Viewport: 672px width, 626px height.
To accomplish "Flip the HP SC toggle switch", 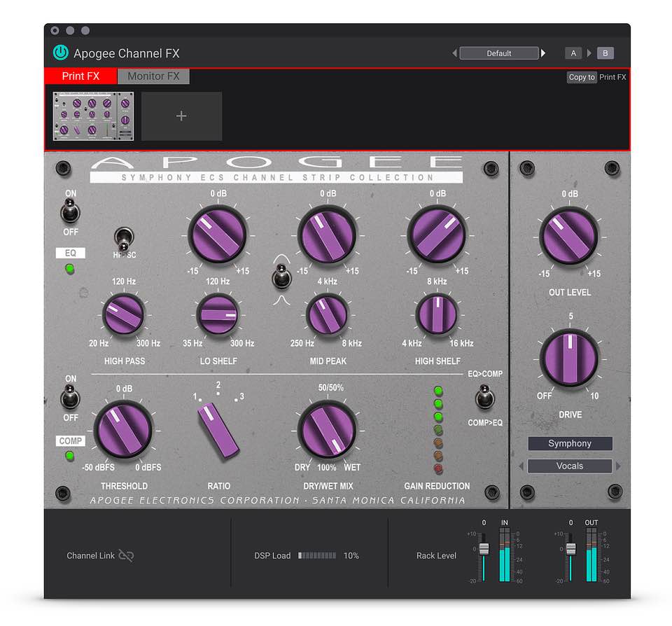I will tap(124, 239).
